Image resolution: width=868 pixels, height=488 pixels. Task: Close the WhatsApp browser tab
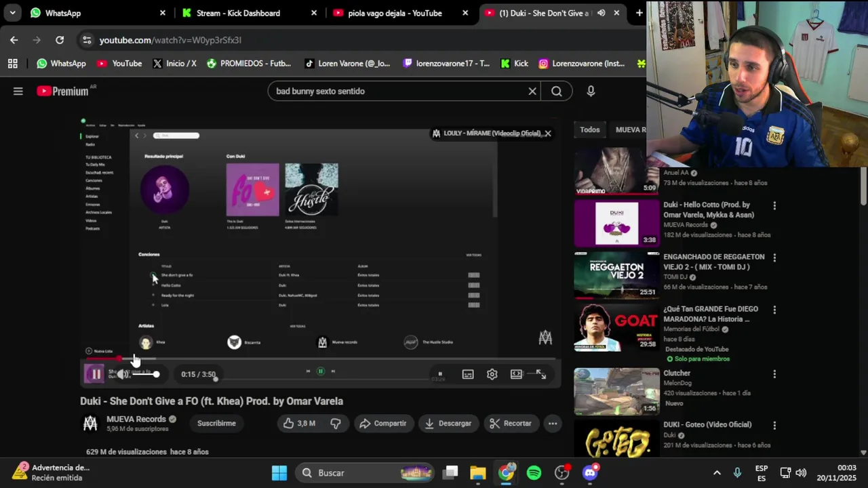tap(163, 13)
